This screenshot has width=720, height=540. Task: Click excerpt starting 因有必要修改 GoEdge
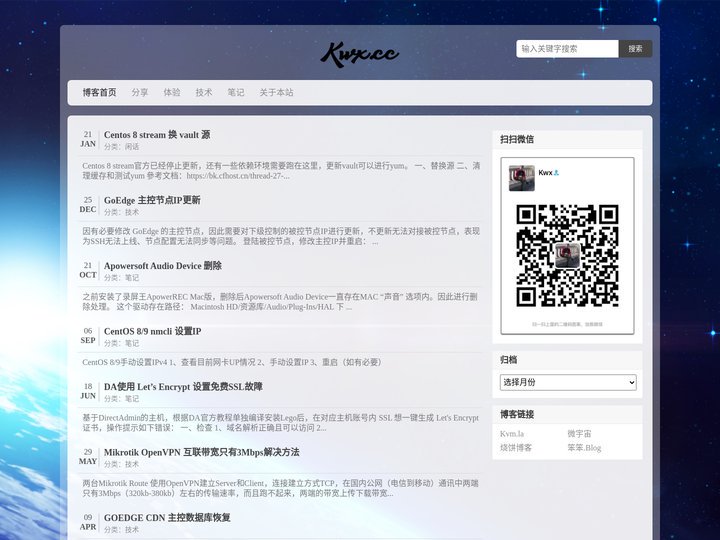tap(281, 236)
